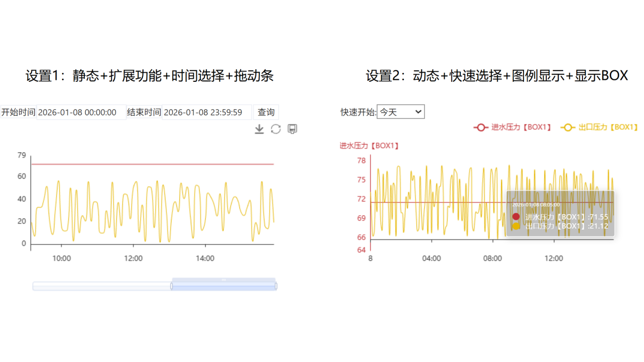Click the yellow dot in the chart tooltip
The height and width of the screenshot is (362, 644).
click(516, 226)
